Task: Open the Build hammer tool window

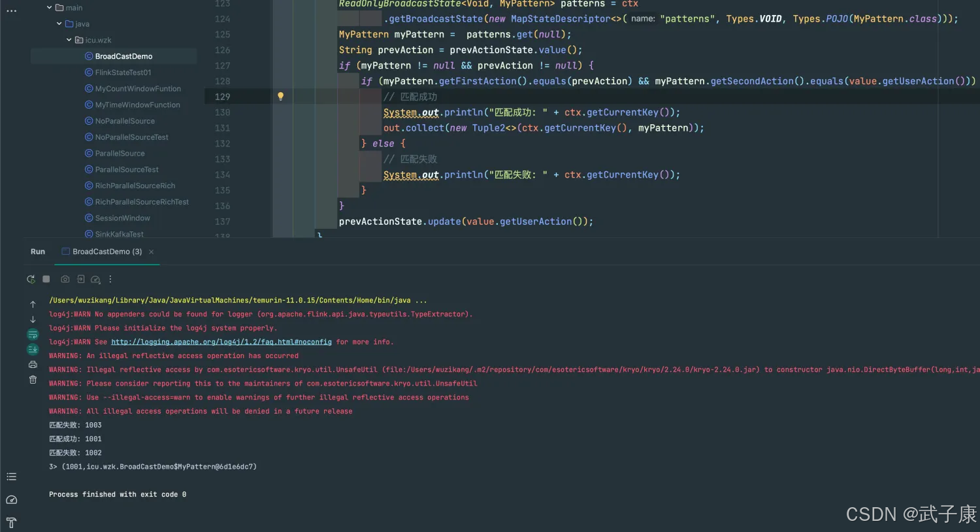Action: (11, 522)
